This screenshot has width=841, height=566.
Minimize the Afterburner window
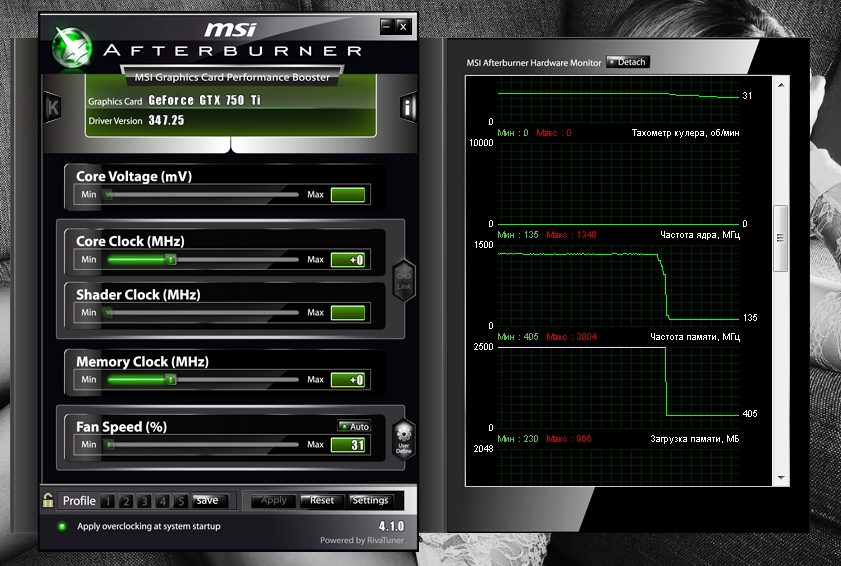[x=387, y=26]
